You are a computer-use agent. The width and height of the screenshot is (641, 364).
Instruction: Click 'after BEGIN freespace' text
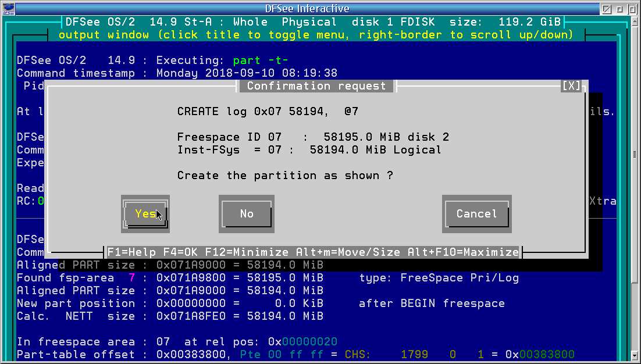[432, 304]
